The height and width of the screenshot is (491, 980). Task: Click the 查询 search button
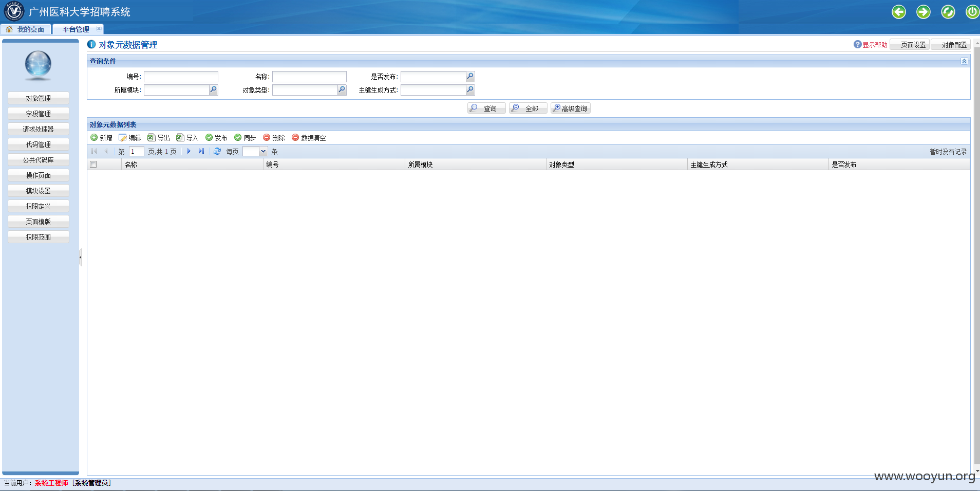coord(486,108)
